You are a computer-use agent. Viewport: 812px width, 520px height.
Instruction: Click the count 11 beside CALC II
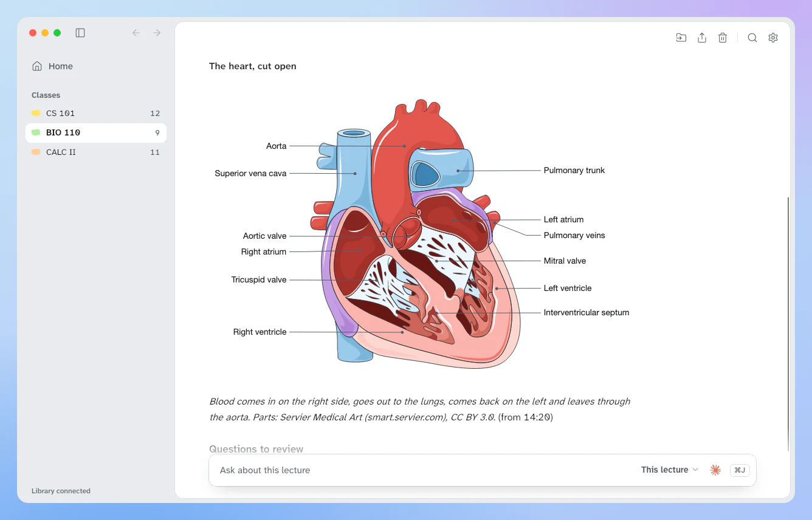155,152
